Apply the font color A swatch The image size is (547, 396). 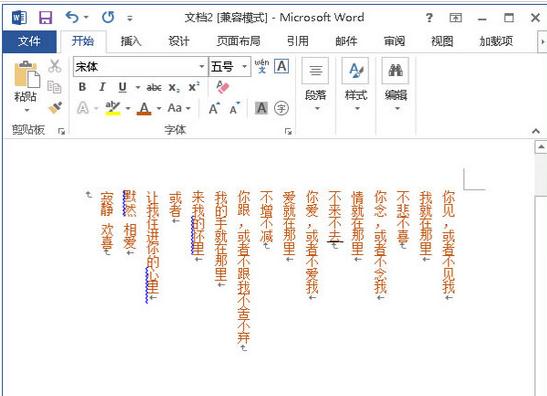tap(144, 109)
